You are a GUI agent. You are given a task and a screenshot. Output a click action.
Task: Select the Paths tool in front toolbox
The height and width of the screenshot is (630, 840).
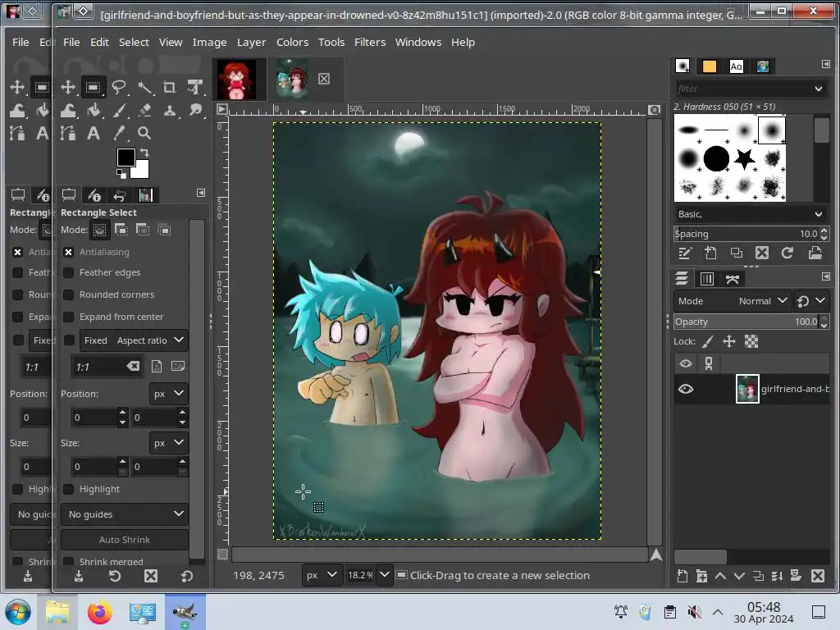pyautogui.click(x=68, y=133)
